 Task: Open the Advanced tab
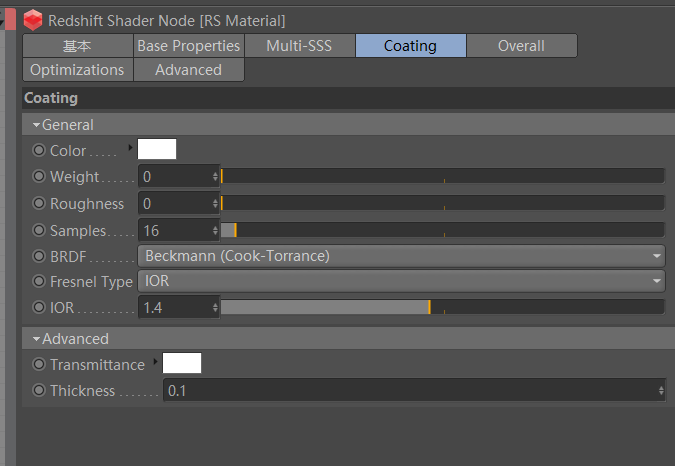point(189,70)
